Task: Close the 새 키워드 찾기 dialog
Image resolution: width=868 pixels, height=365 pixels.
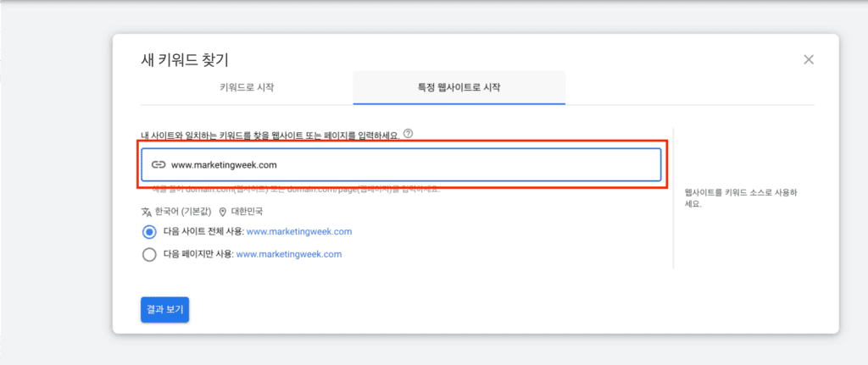Action: point(809,60)
